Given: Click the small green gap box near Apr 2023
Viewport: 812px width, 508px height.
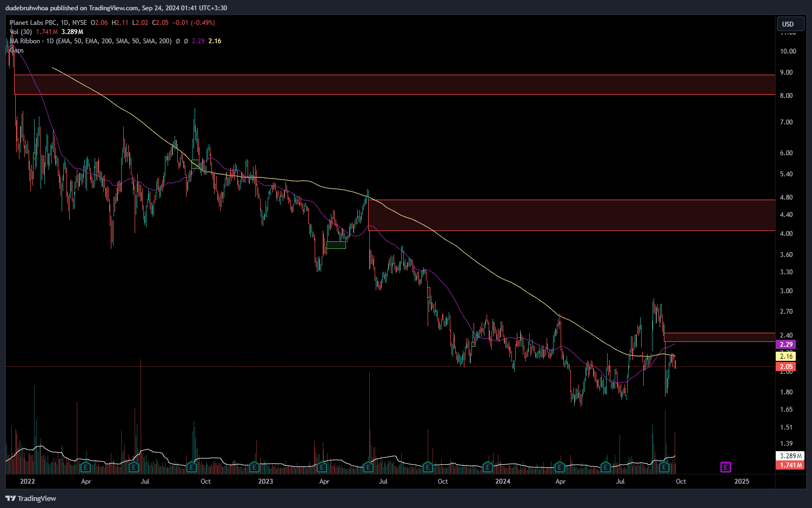Looking at the screenshot, I should [x=336, y=245].
